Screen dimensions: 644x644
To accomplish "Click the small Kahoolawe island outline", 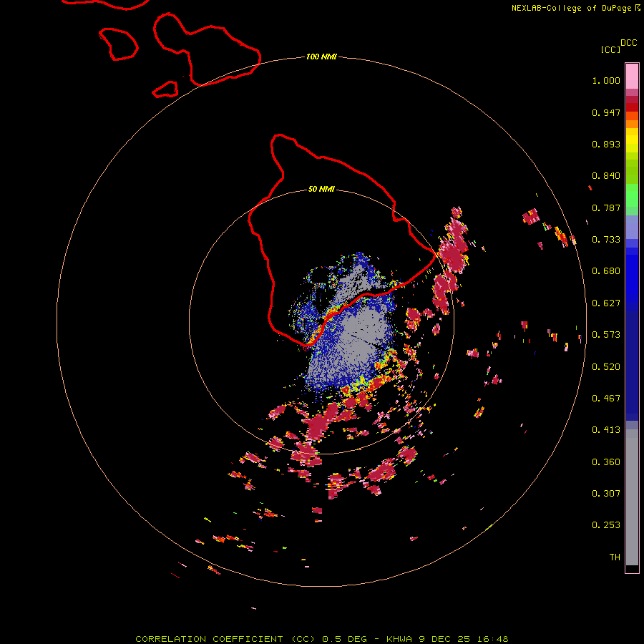I will coord(165,89).
